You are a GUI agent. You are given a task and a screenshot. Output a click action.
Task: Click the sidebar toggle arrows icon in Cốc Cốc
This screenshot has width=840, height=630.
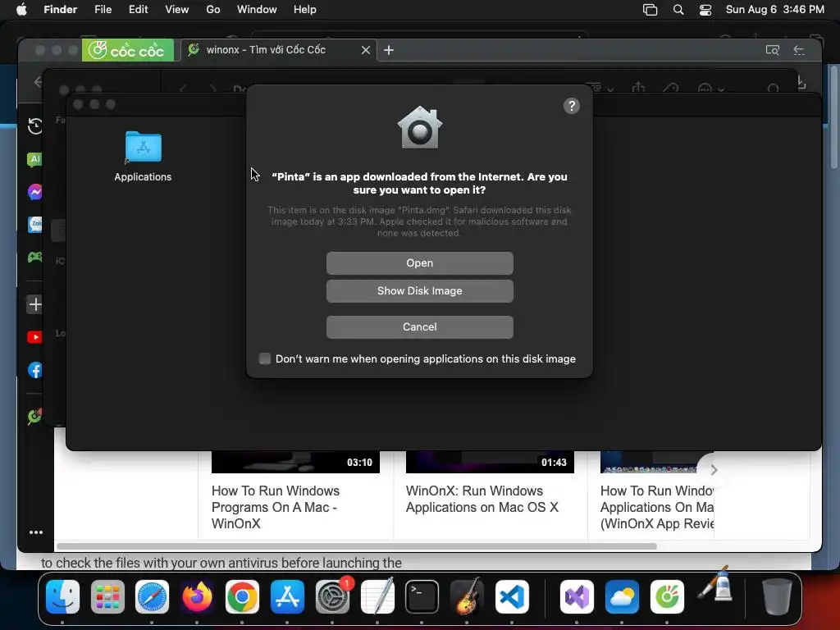[799, 50]
